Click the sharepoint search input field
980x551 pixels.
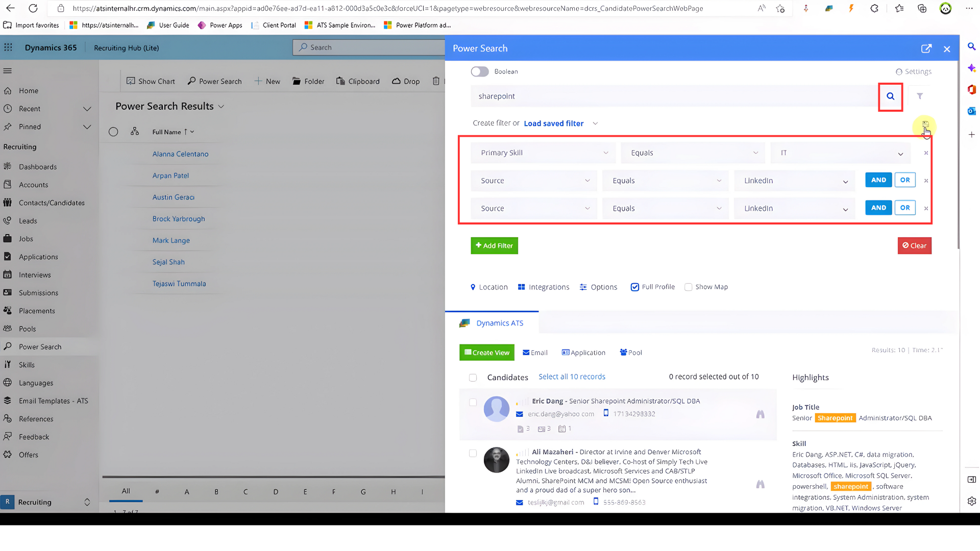[674, 96]
